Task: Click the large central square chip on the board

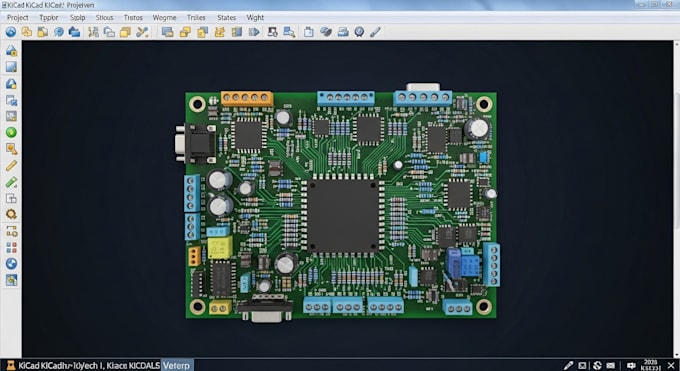Action: click(x=343, y=216)
